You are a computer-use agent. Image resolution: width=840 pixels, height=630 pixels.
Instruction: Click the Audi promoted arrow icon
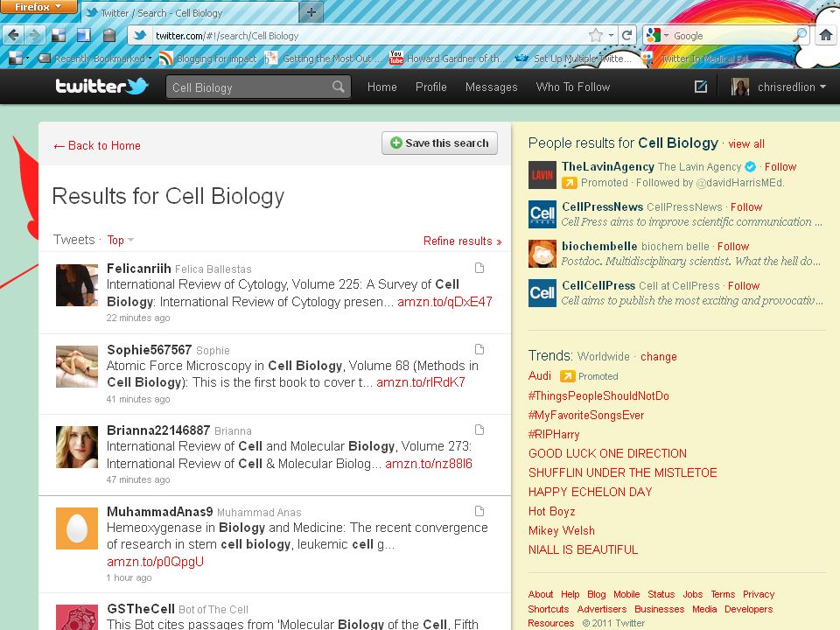[x=567, y=376]
